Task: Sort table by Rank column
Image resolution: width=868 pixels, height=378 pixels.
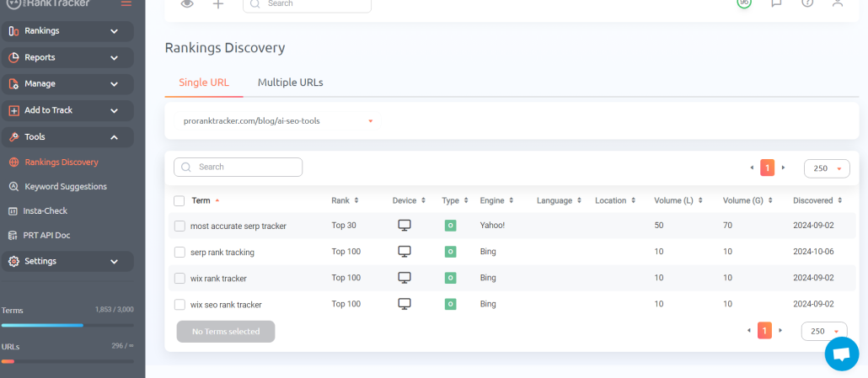Action: (345, 200)
